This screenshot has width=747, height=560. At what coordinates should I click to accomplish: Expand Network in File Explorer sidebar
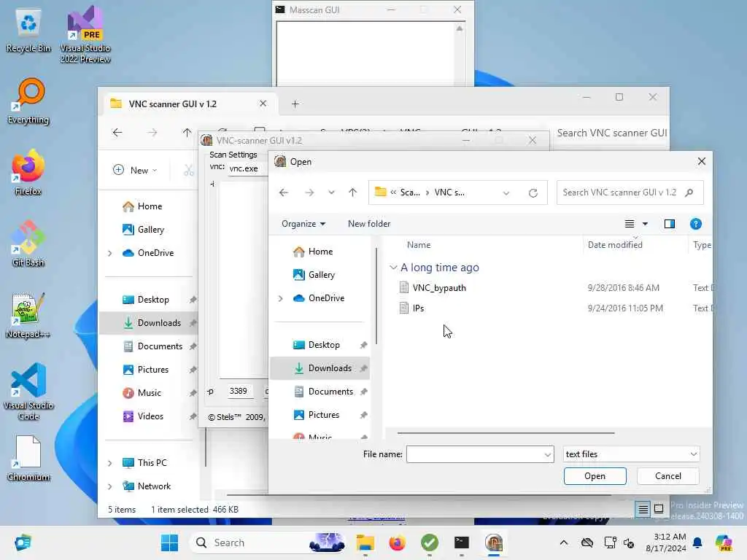point(109,486)
